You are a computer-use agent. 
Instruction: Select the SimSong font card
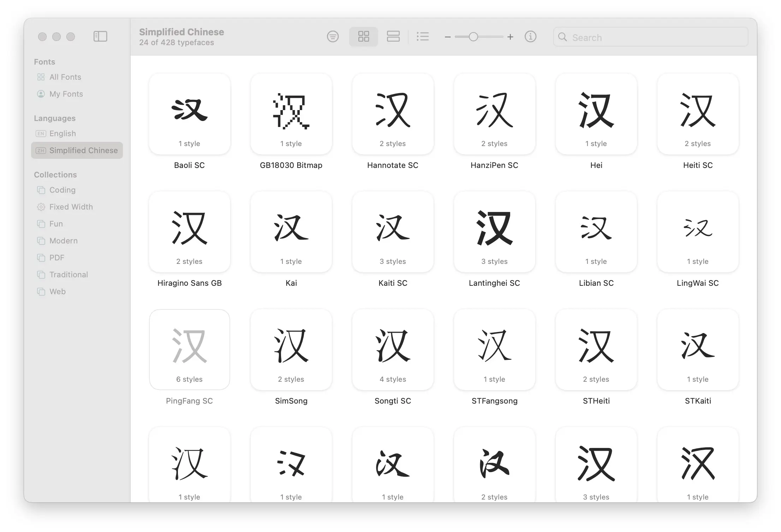(291, 350)
